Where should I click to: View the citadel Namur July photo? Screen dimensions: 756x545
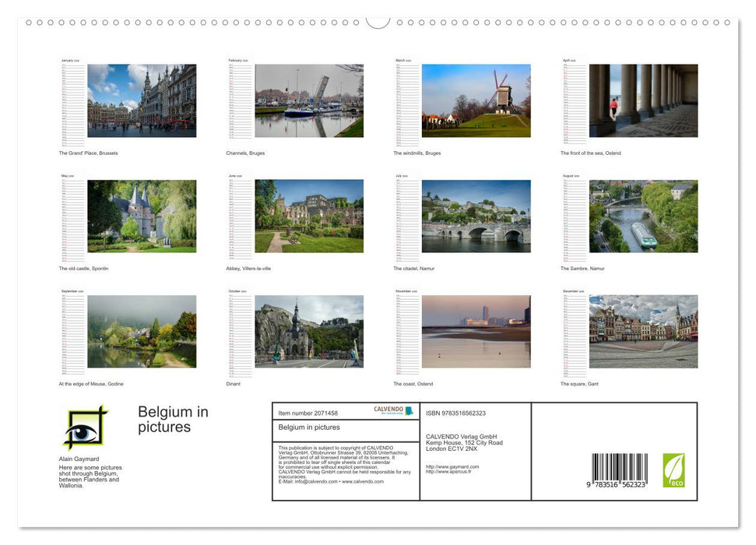point(476,215)
